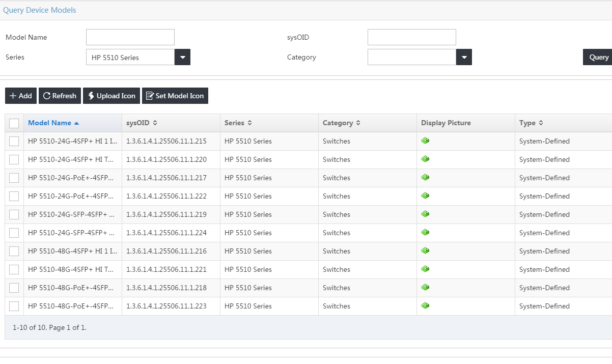Click the green switch icon for sysOID 1.3.6.1.4.1.25506.11.1.217

click(425, 178)
